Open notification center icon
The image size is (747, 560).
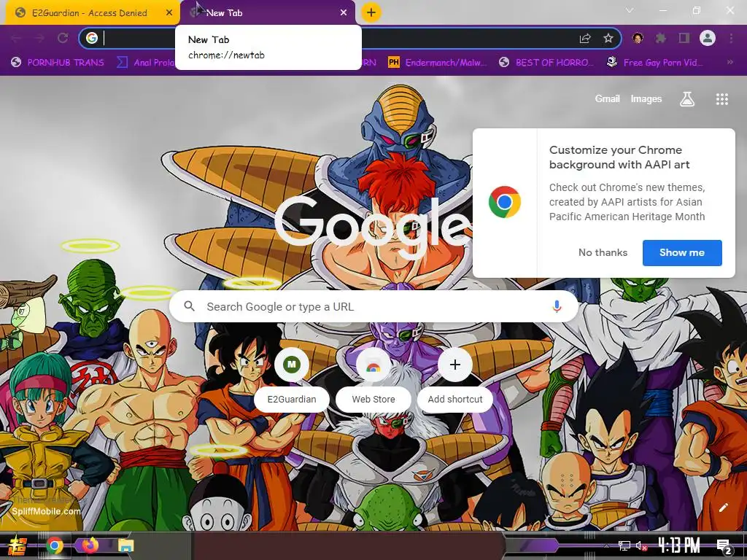point(724,546)
